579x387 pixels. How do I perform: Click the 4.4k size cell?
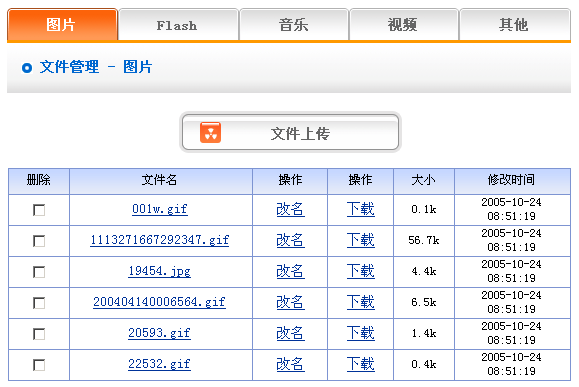(424, 272)
